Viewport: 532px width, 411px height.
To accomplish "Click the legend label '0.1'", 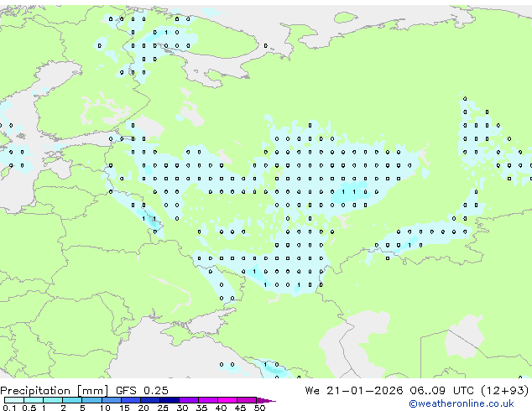I will point(9,408).
